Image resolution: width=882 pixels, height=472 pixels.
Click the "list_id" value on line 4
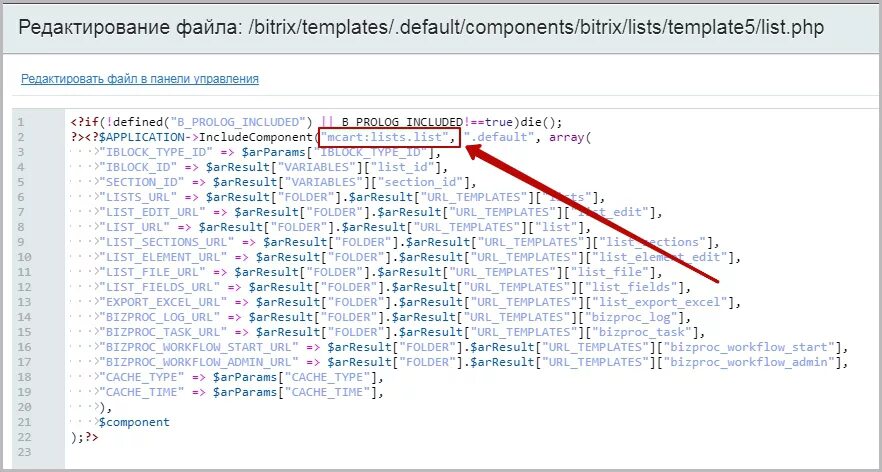(402, 167)
